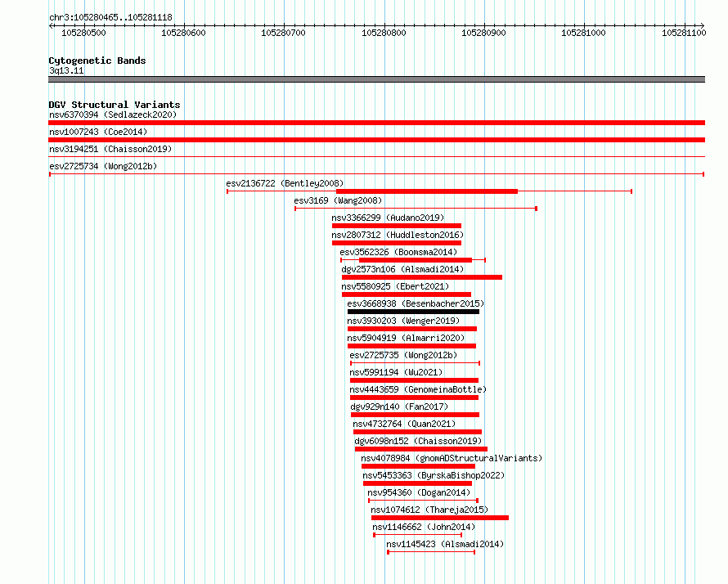Click ruler tick label 105280700

point(283,33)
